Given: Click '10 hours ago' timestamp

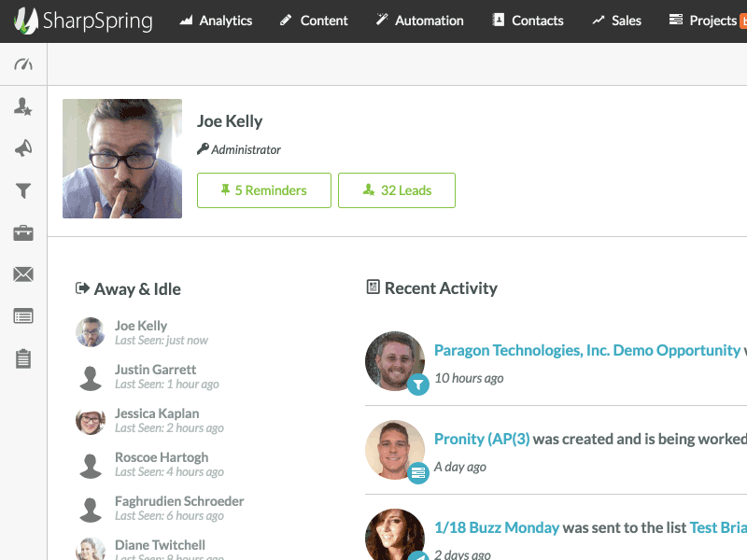Looking at the screenshot, I should pos(469,378).
